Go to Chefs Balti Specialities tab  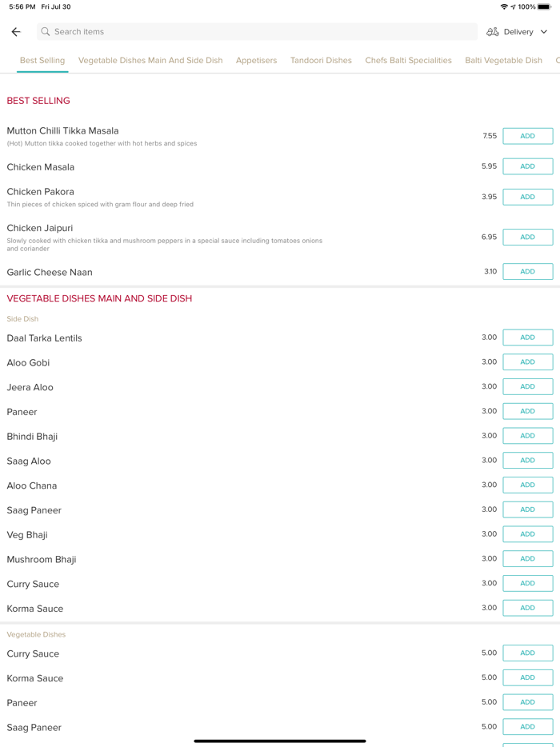point(408,61)
